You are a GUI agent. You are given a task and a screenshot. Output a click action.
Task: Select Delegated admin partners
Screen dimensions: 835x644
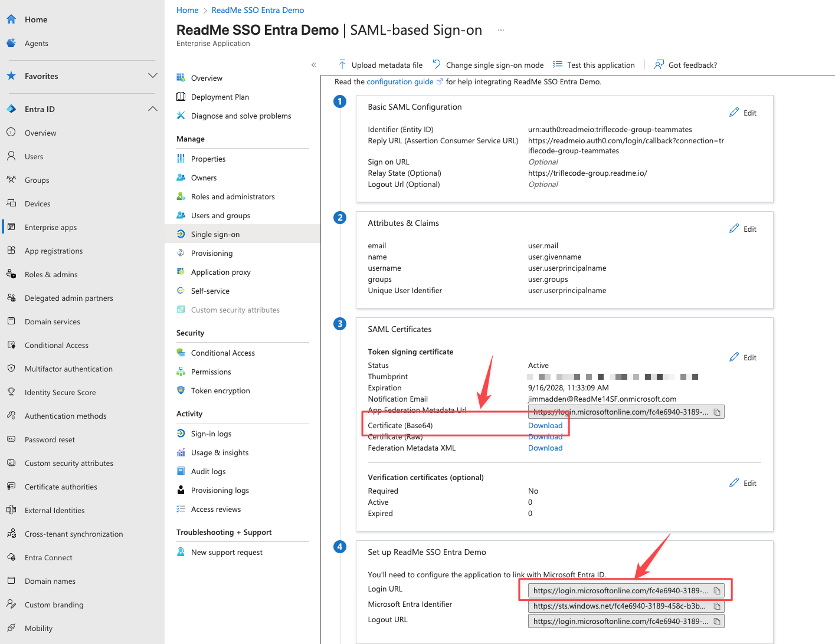[x=69, y=298]
